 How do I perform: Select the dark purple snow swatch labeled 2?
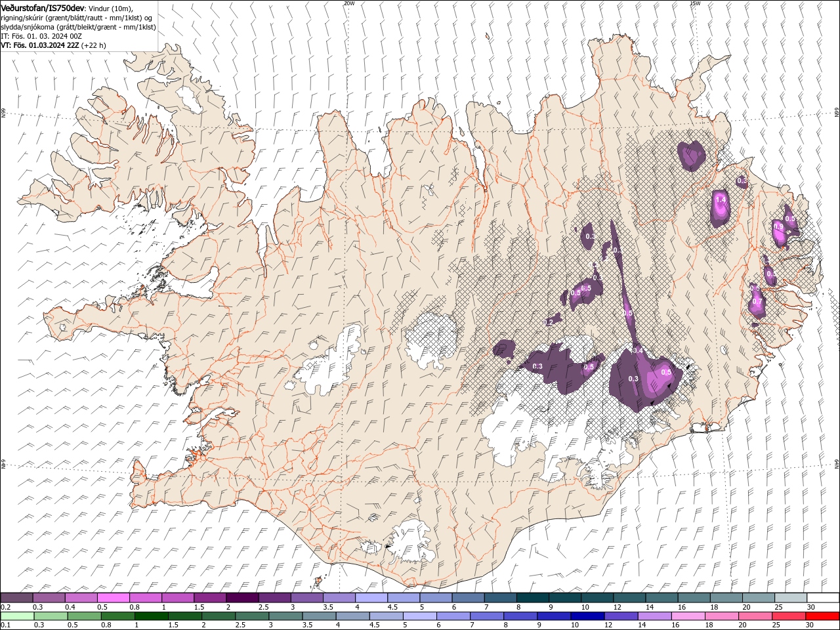point(242,598)
